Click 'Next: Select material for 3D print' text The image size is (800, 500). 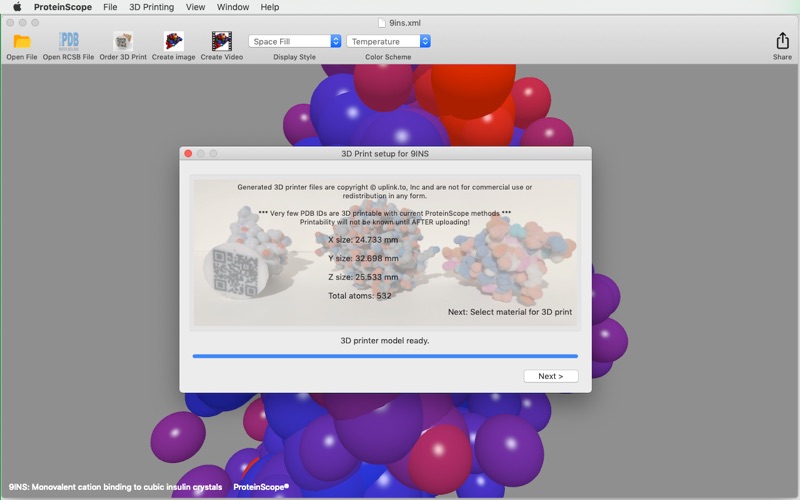pyautogui.click(x=510, y=312)
